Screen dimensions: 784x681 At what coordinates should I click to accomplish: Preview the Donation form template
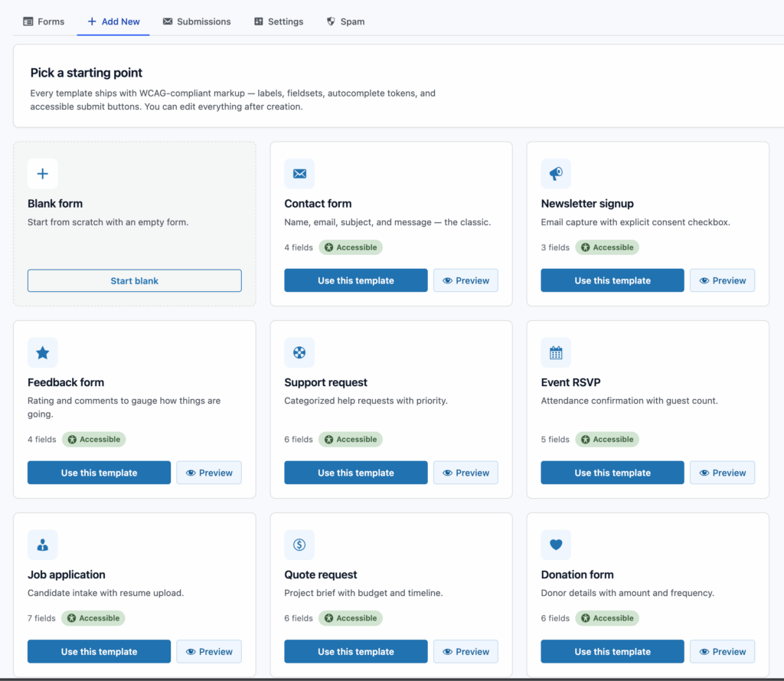coord(723,651)
